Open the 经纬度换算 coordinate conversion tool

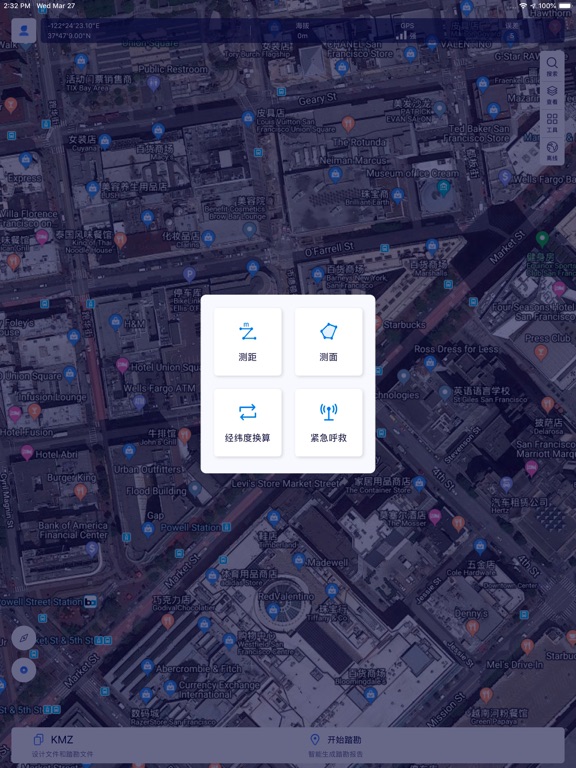[x=247, y=422]
